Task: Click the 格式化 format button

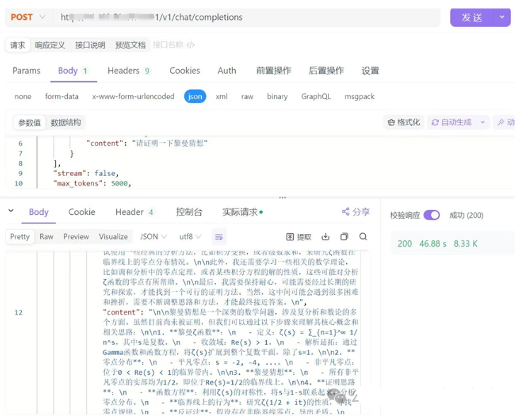Action: pos(403,122)
